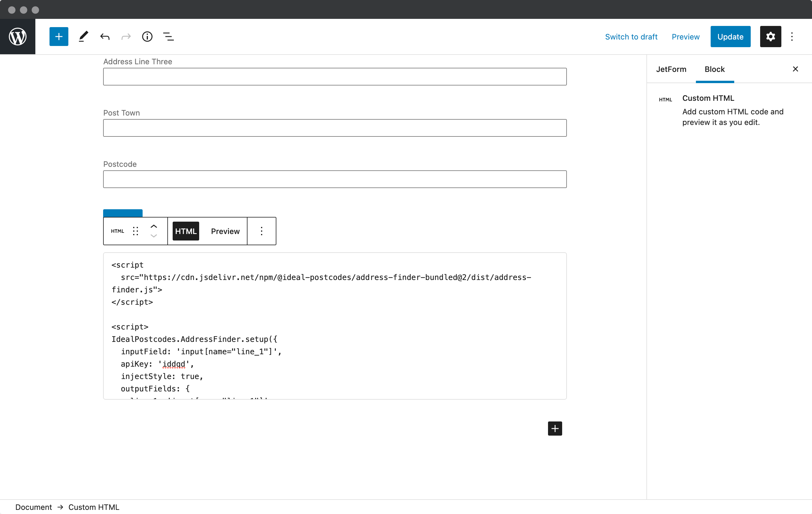
Task: Undo the last change
Action: click(x=105, y=37)
